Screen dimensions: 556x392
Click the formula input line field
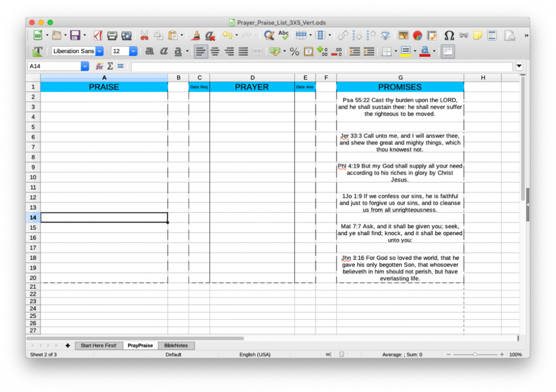[x=321, y=66]
